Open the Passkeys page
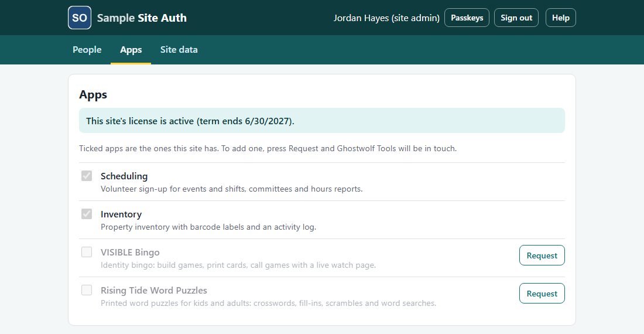 coord(467,18)
